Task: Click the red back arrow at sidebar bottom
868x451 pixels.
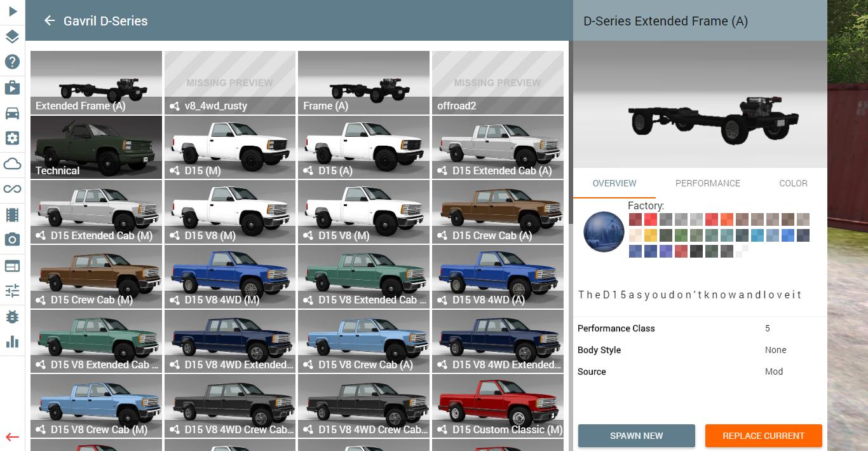Action: tap(12, 437)
